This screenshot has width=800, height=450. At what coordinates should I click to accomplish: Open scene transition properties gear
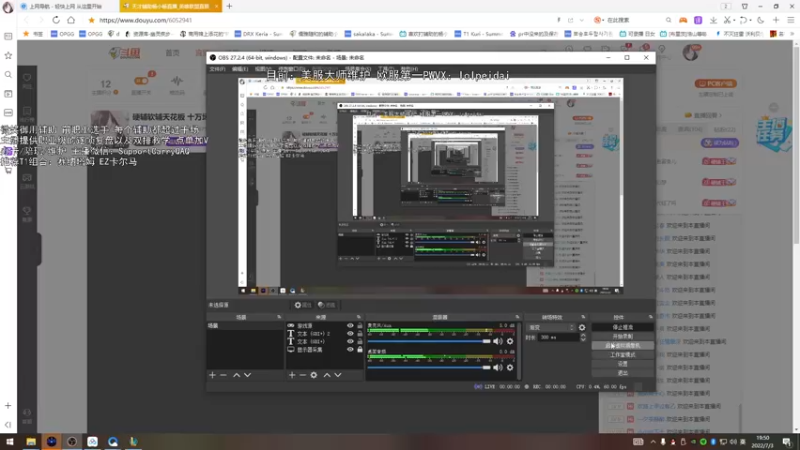pyautogui.click(x=582, y=328)
